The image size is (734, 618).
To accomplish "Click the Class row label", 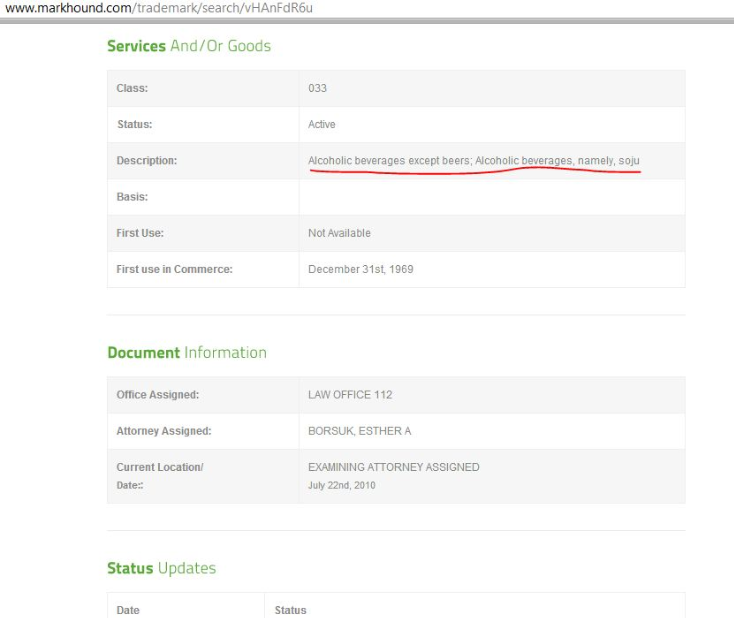I will click(133, 88).
